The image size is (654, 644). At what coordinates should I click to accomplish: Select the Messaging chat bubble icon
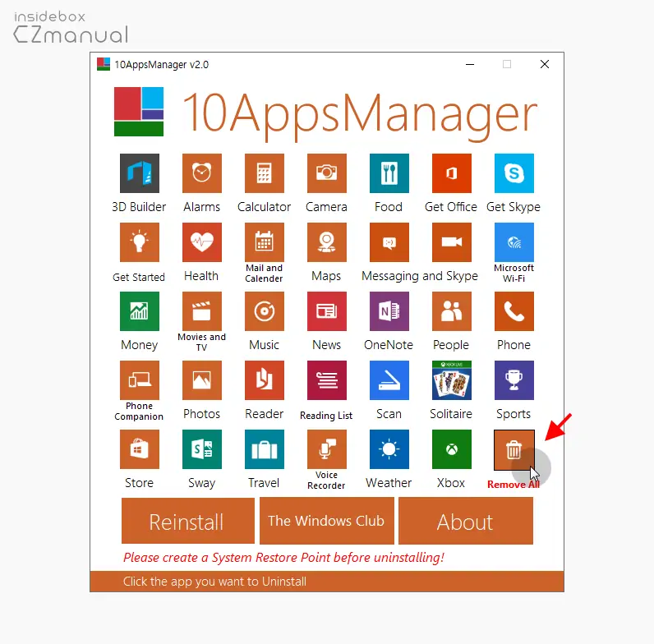click(389, 242)
